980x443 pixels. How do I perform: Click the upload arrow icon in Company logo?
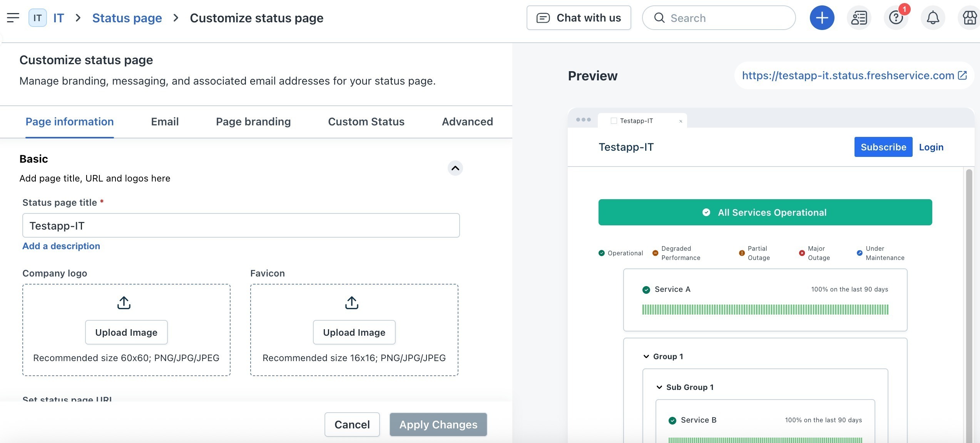click(124, 303)
